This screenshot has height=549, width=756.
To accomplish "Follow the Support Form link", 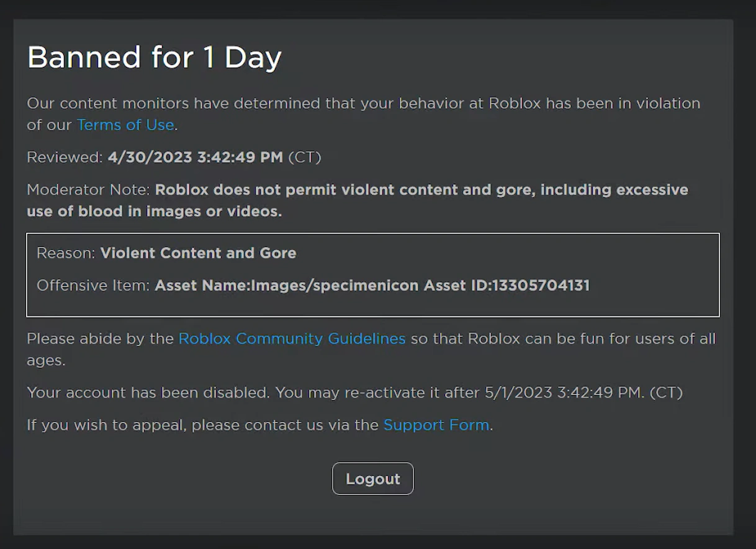I will pyautogui.click(x=436, y=425).
